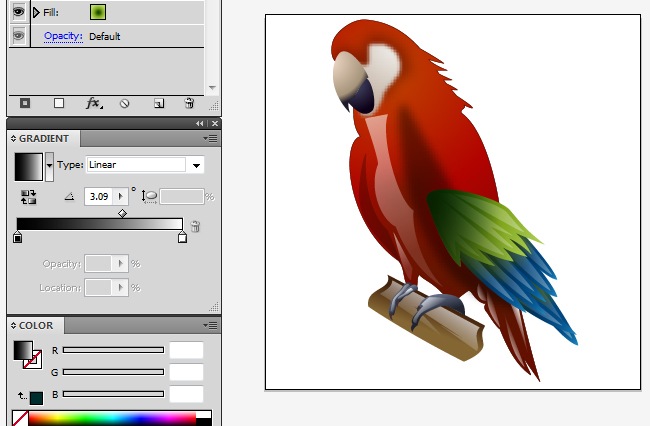
Task: Click the Reverse Gradient icon
Action: click(x=27, y=197)
